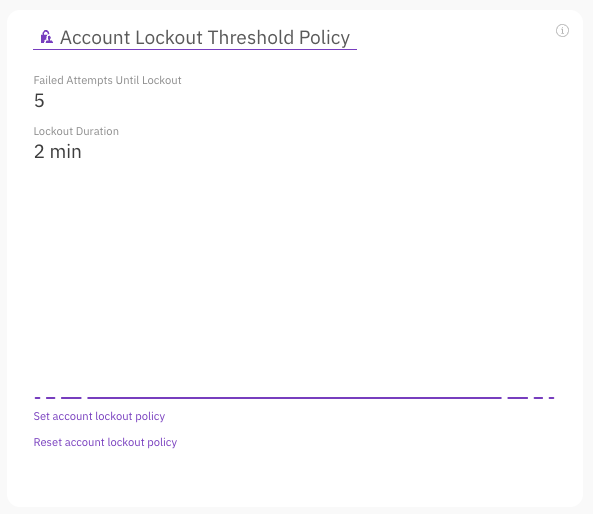The width and height of the screenshot is (593, 514).
Task: Click the word Policy in the heading
Action: (324, 38)
